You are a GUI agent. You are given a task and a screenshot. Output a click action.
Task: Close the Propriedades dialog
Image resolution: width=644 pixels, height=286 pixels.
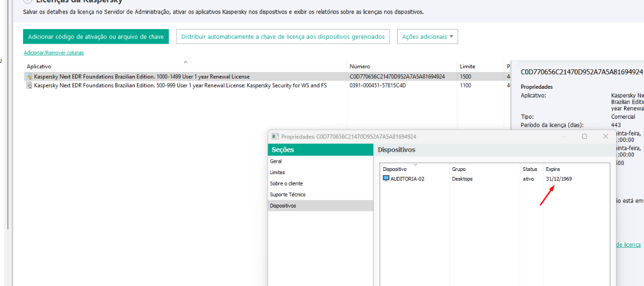pyautogui.click(x=606, y=137)
